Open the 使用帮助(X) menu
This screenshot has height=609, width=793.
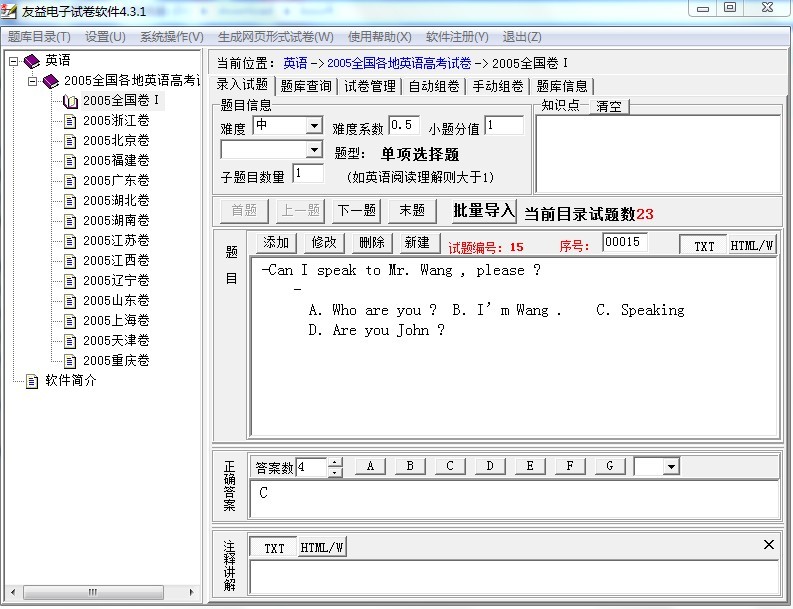tap(380, 37)
